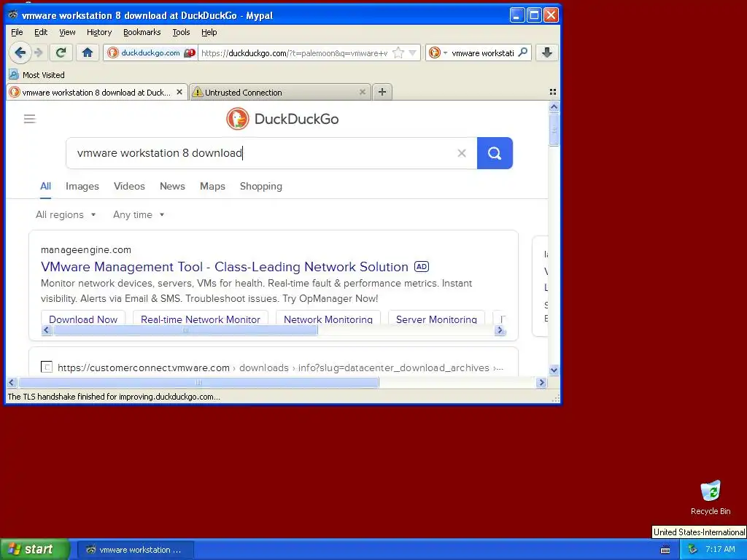This screenshot has width=747, height=560.
Task: Expand the Any time filter dropdown
Action: coord(139,215)
